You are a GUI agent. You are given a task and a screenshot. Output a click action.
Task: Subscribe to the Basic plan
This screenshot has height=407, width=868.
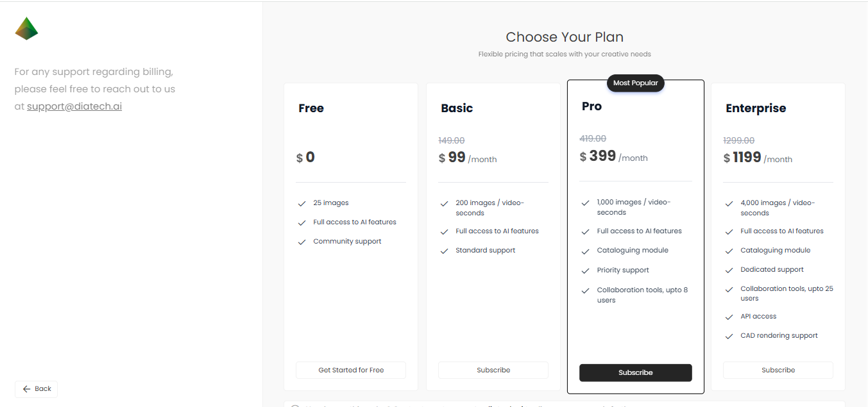click(493, 370)
